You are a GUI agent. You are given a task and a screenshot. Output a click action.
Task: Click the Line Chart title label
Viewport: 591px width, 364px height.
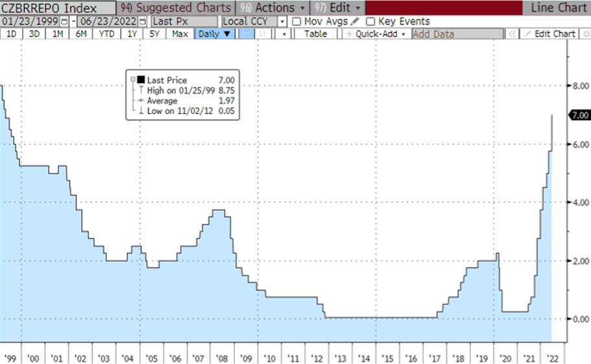(559, 8)
